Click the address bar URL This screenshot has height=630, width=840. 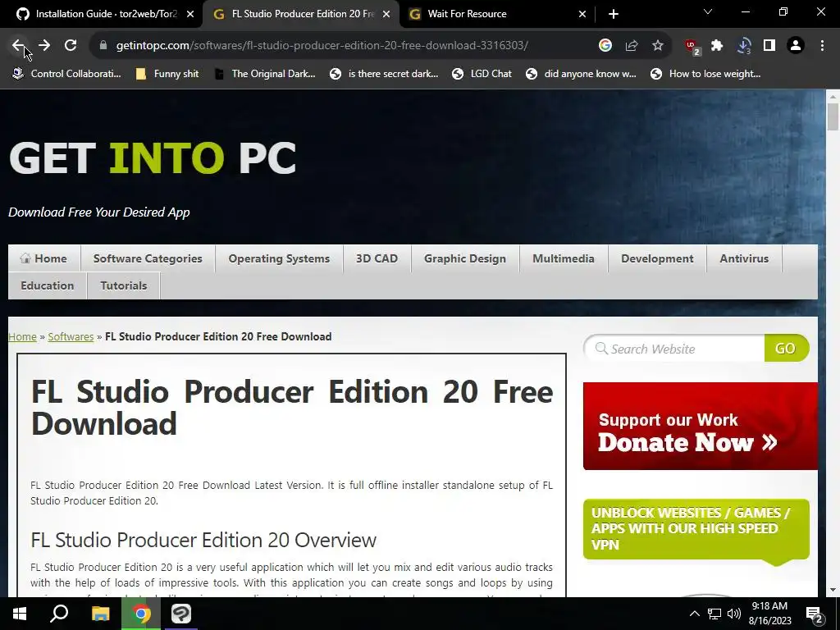point(322,46)
